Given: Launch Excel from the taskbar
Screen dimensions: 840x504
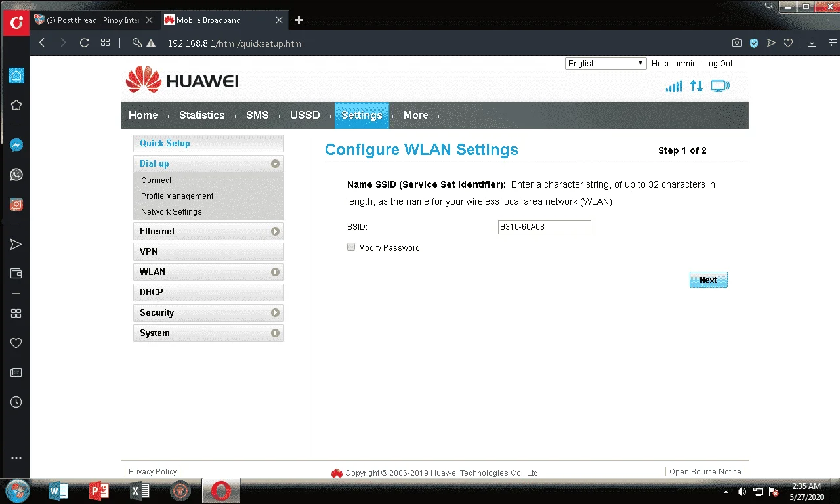Looking at the screenshot, I should click(x=140, y=491).
